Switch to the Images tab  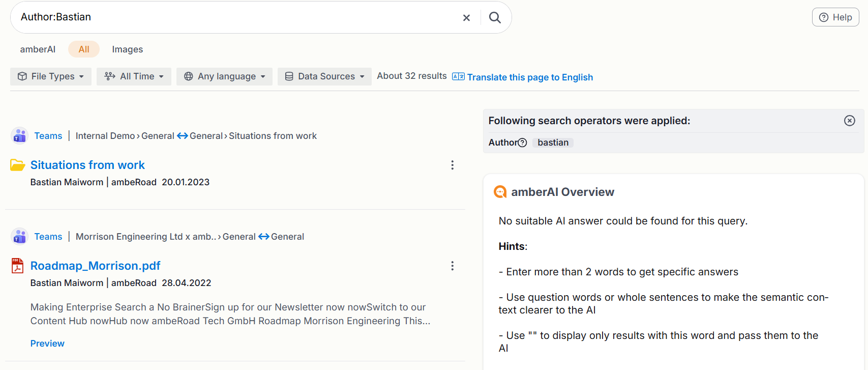pyautogui.click(x=127, y=49)
